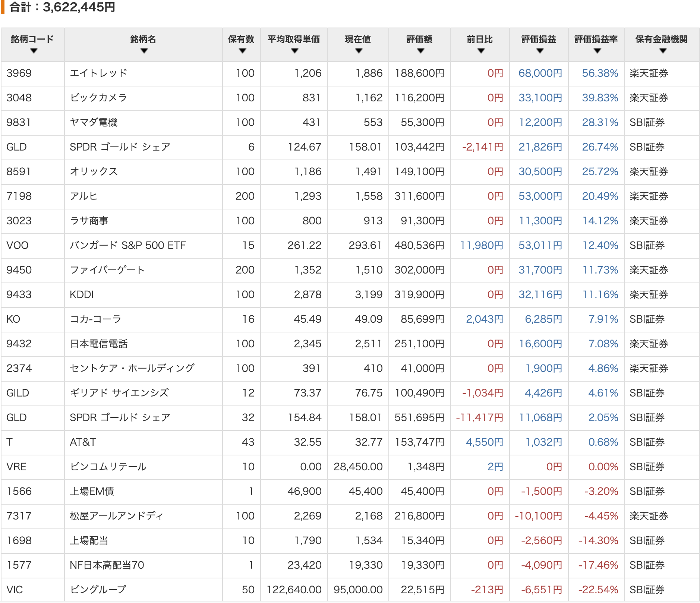Select ticker KO
The image size is (700, 603).
[13, 319]
